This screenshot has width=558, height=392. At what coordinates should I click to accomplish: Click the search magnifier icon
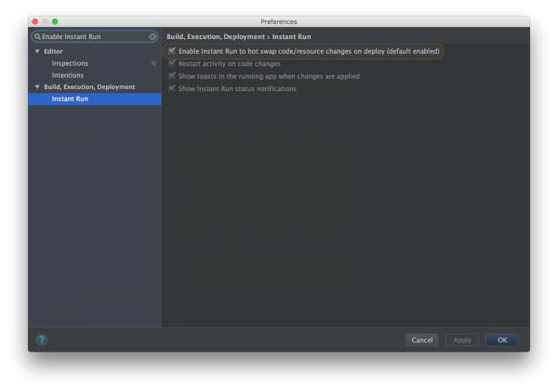coord(37,36)
